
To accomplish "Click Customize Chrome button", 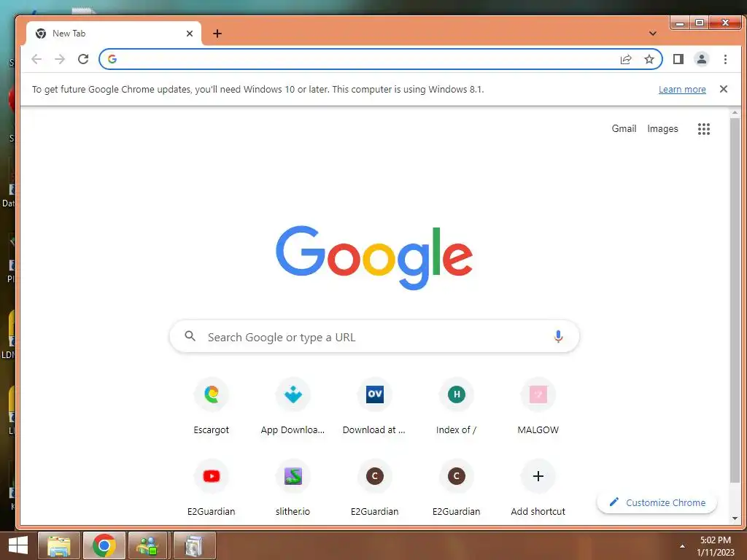I will click(657, 502).
